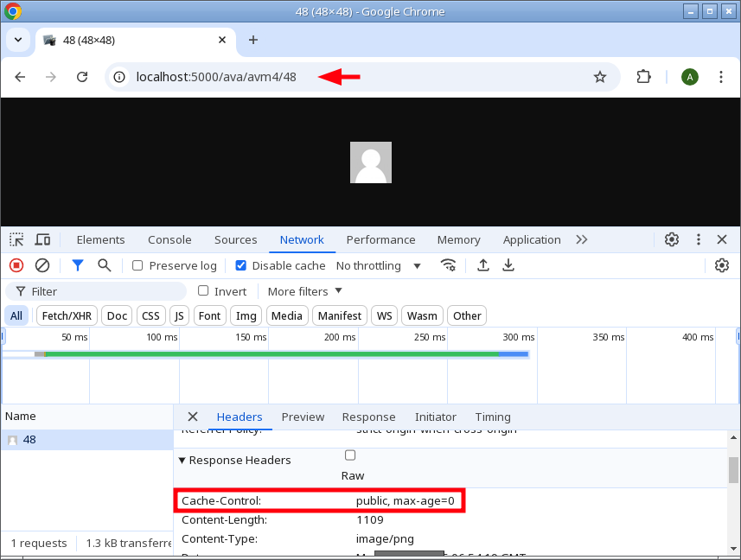Image resolution: width=741 pixels, height=560 pixels.
Task: Select the inspect element picker tool
Action: 16,240
